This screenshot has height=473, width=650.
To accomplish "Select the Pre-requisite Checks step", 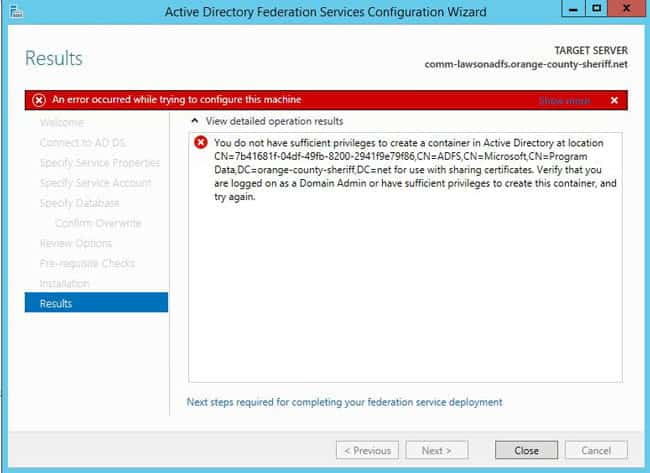I will pos(87,263).
